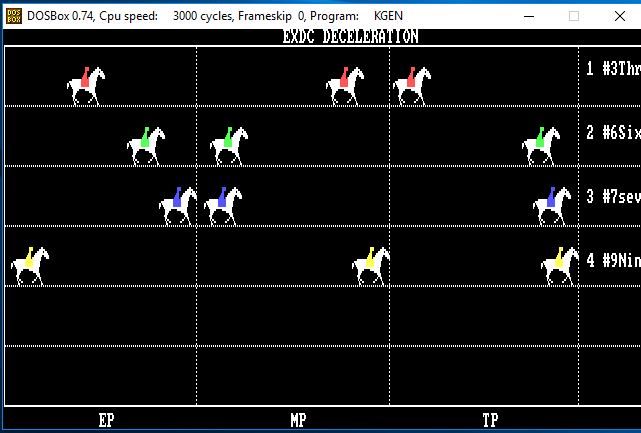The height and width of the screenshot is (433, 641).
Task: Select the green-jockey horse in the TP column
Action: [541, 146]
